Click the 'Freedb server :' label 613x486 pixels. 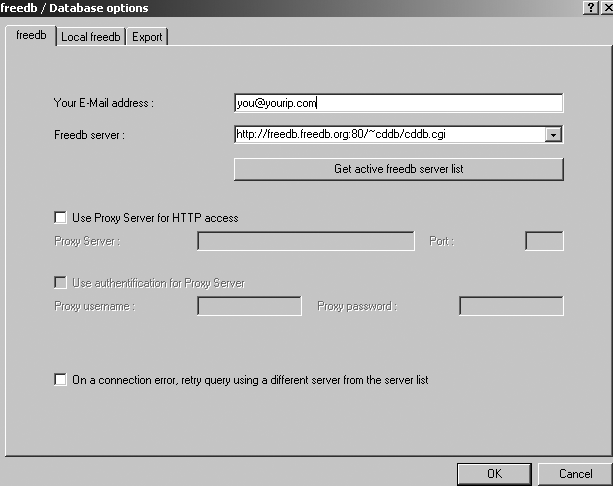pos(90,135)
